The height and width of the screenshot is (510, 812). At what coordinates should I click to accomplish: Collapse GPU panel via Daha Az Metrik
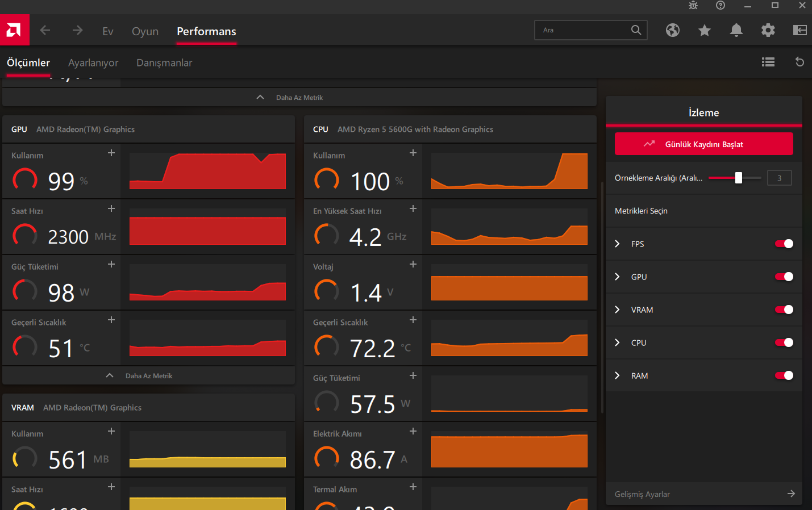coord(148,376)
